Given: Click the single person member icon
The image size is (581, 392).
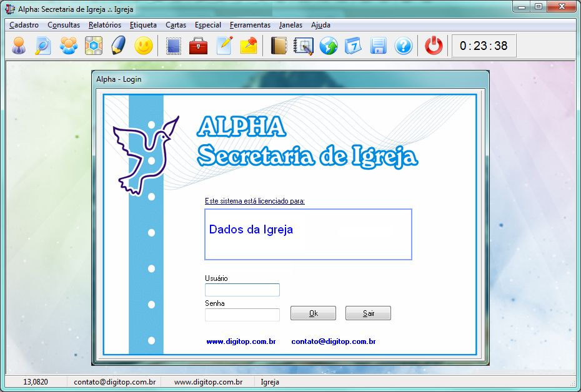Looking at the screenshot, I should tap(19, 46).
